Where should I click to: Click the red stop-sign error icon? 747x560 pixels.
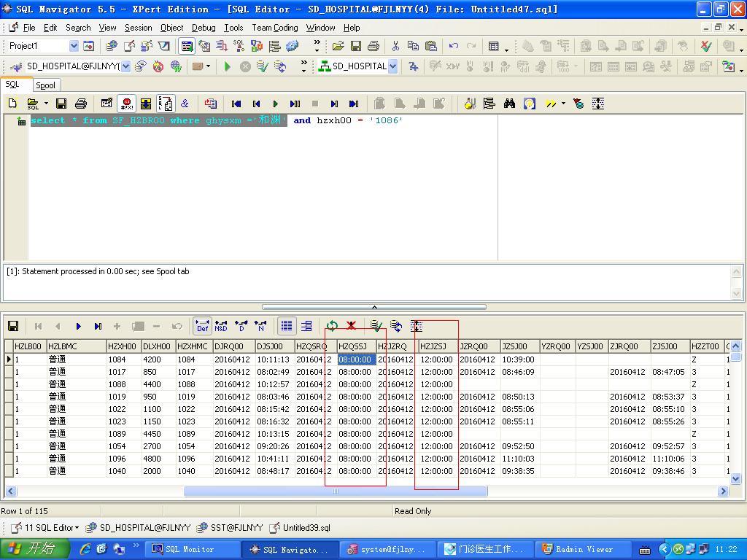[127, 104]
